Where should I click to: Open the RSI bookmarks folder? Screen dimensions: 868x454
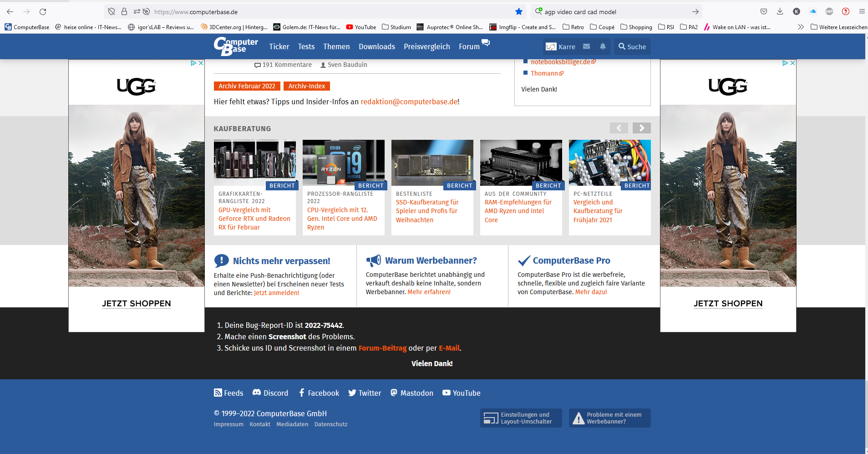(666, 27)
